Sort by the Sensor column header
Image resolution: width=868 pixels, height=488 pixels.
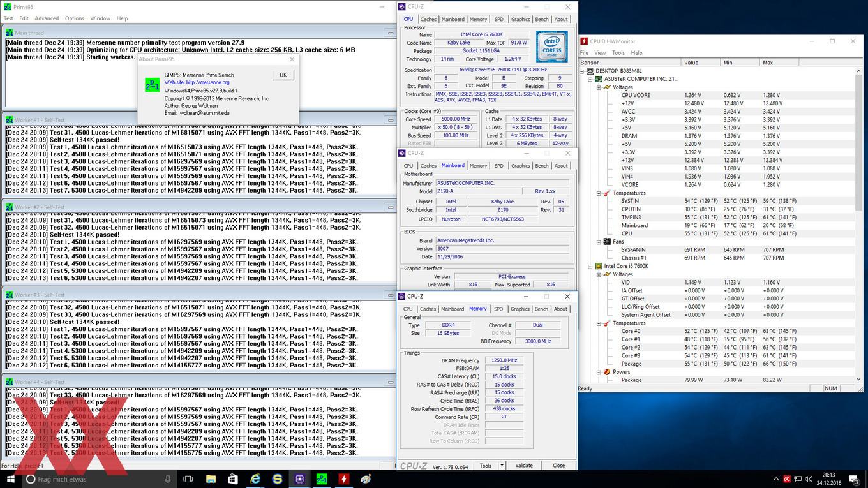[630, 63]
